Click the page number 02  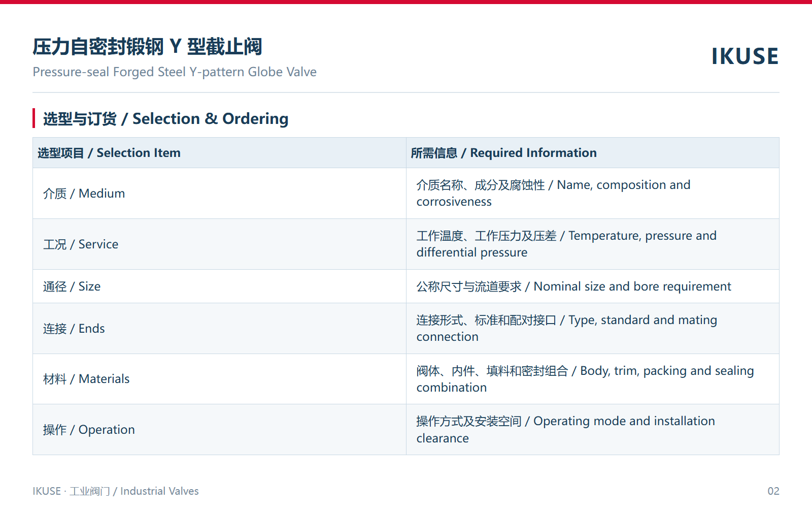pyautogui.click(x=773, y=491)
